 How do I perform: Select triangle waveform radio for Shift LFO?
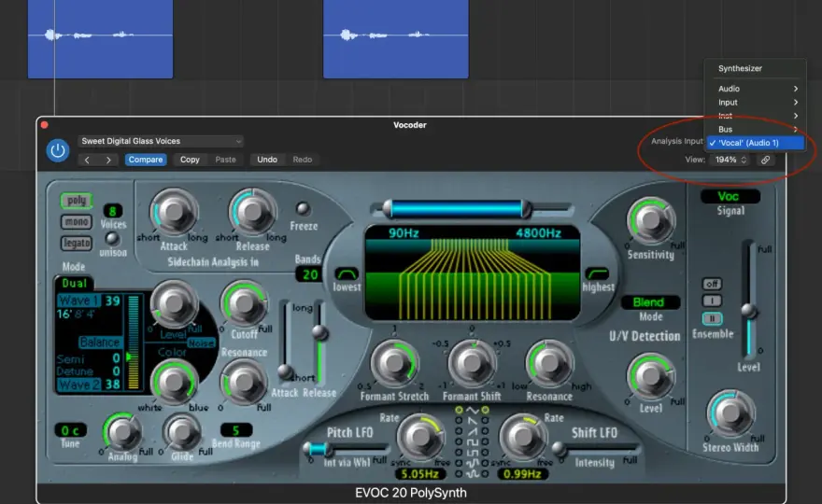pos(486,410)
